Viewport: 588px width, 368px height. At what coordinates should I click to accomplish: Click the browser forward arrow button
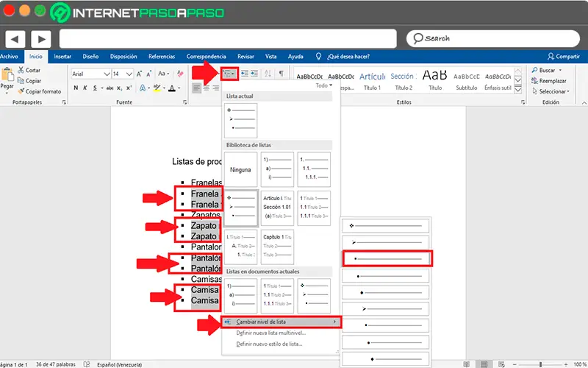tap(41, 39)
